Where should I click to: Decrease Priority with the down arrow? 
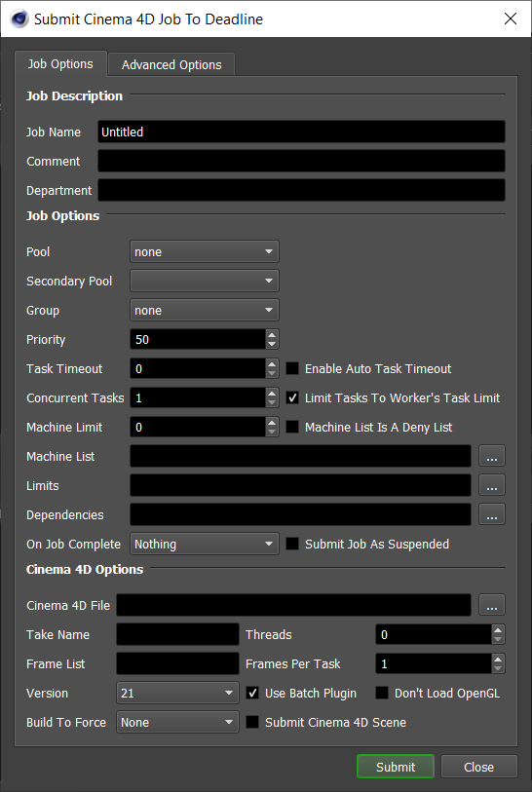coord(272,345)
